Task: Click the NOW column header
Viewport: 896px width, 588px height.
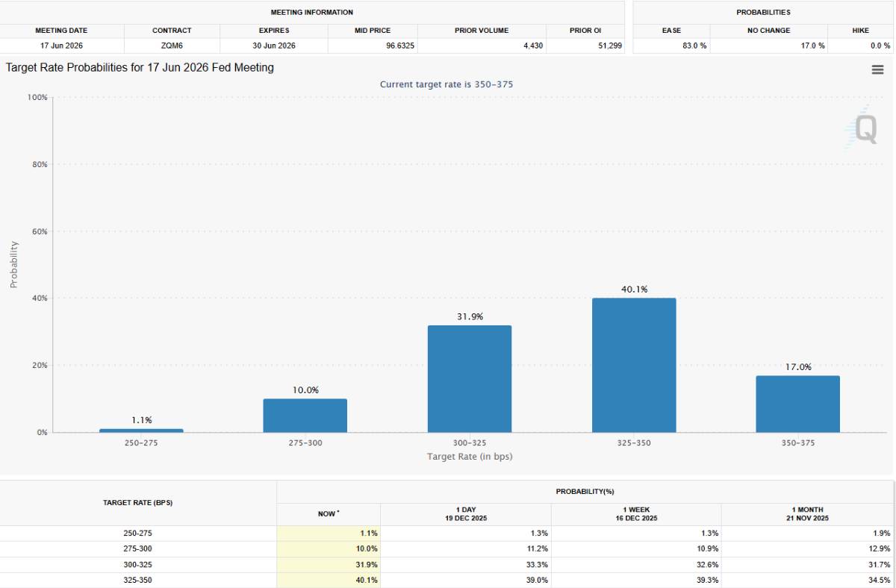Action: 328,514
